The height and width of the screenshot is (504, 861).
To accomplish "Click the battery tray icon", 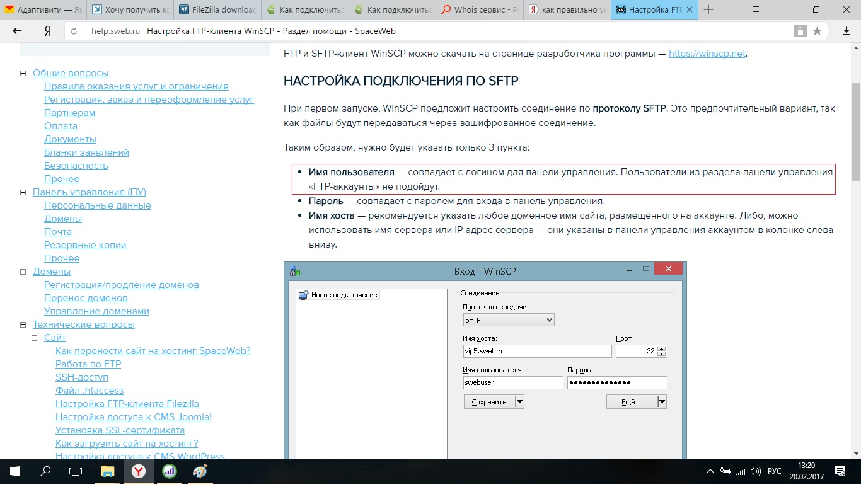I will pyautogui.click(x=725, y=471).
